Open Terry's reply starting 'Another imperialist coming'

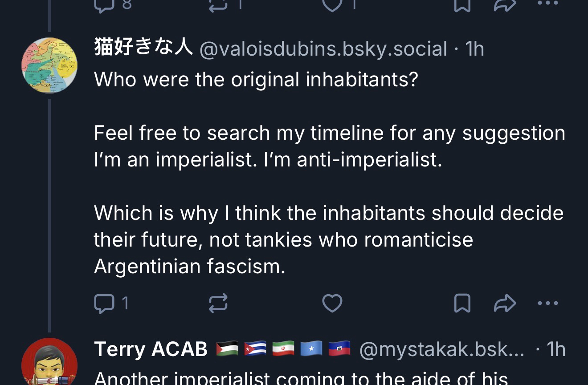click(301, 378)
